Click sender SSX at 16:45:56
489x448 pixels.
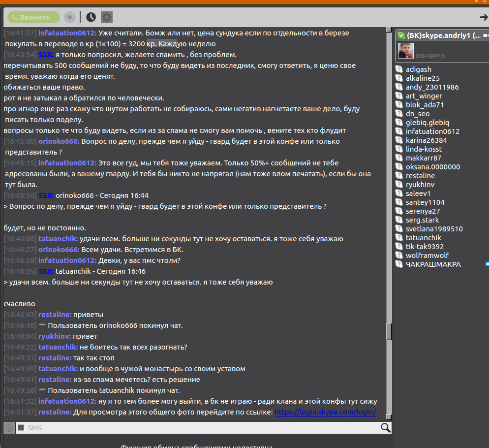pyautogui.click(x=46, y=195)
